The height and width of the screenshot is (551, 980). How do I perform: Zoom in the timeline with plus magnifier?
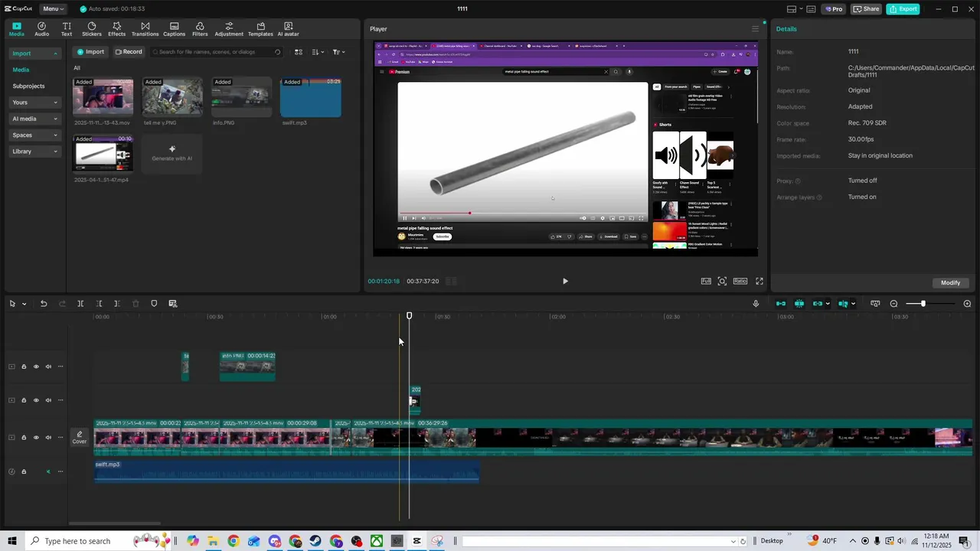[967, 304]
